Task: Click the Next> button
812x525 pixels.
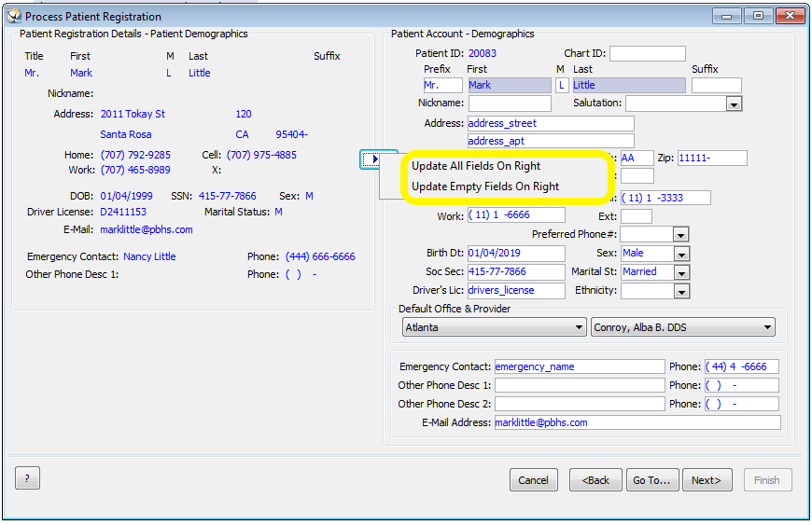Action: point(707,480)
